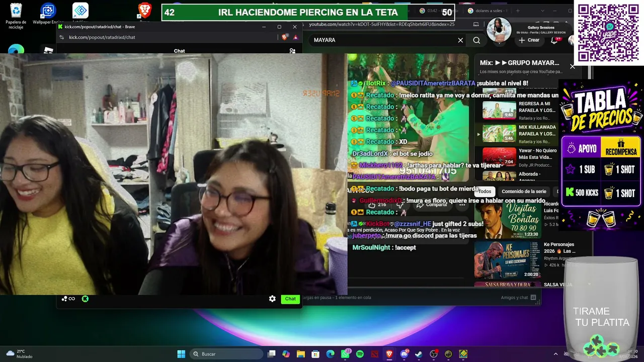The image size is (644, 362).
Task: Open the Papelera de reciclaje desktop icon
Action: (16, 16)
